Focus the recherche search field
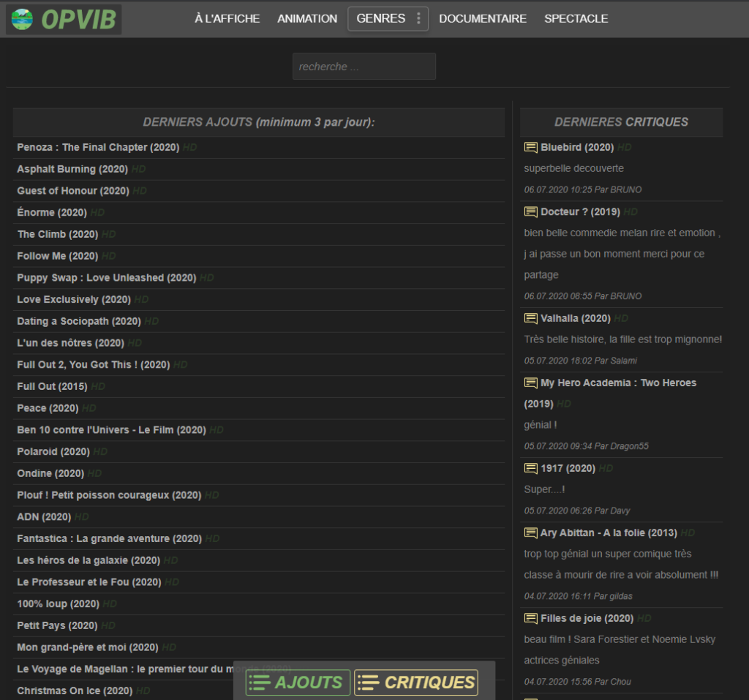The image size is (749, 700). click(x=364, y=67)
